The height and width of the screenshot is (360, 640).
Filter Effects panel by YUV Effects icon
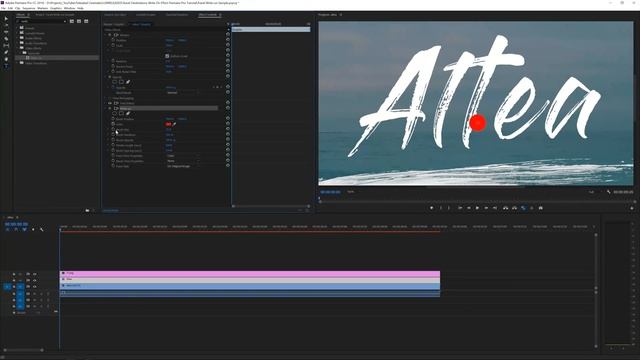point(86,21)
